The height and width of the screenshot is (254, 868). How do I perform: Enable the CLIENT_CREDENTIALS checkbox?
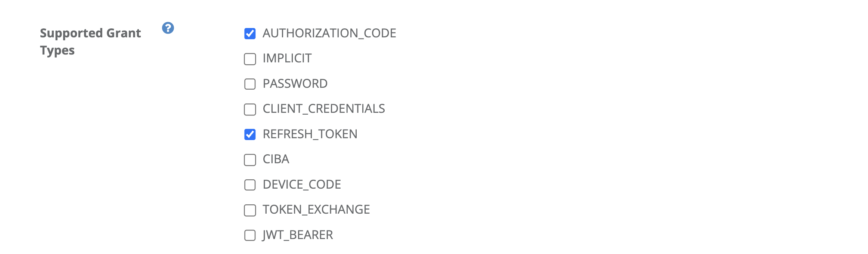tap(250, 109)
